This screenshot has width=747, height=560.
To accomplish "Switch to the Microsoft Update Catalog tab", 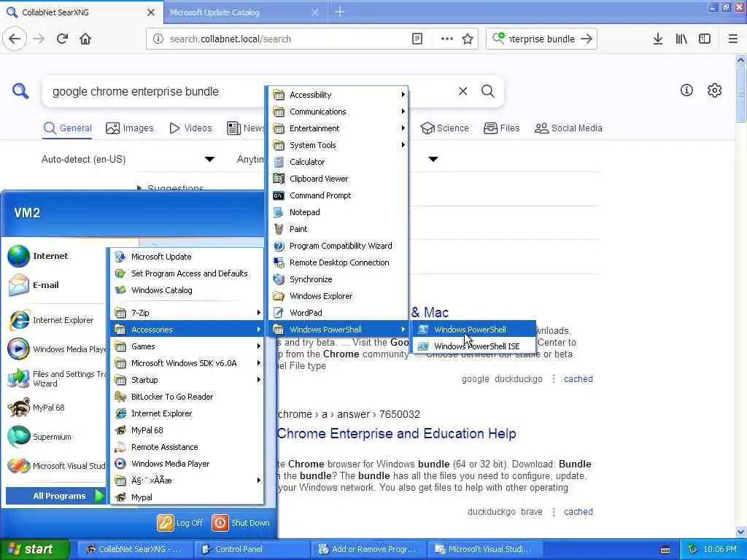I will [x=244, y=12].
